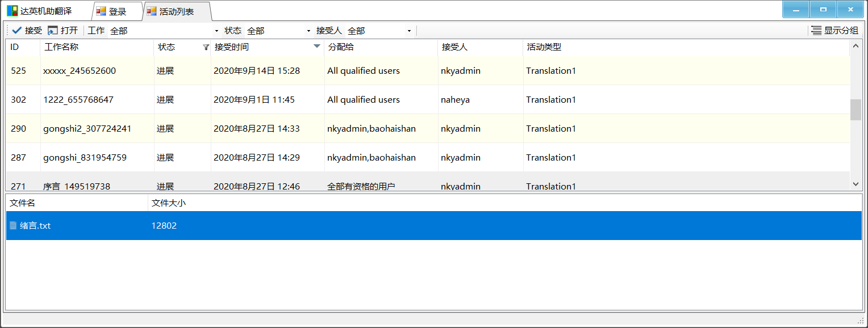The image size is (868, 328).
Task: Click the 达英机助翻译 app icon
Action: [x=12, y=11]
